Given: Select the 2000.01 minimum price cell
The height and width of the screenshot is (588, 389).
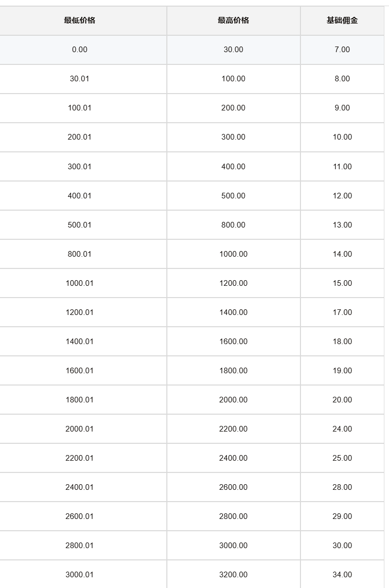Looking at the screenshot, I should [x=79, y=429].
